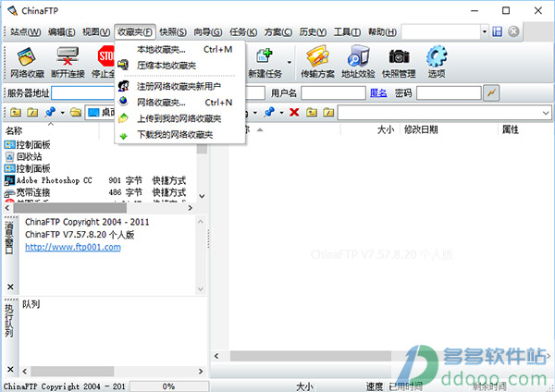Click the remote pane horizontal scrollbar thumb
This screenshot has width=555, height=392.
[311, 356]
